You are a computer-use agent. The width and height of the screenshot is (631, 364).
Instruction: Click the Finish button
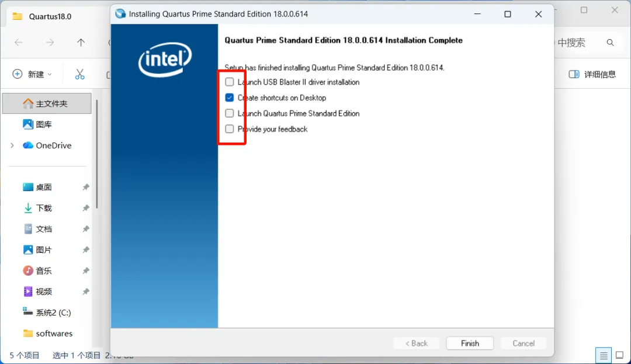(470, 343)
